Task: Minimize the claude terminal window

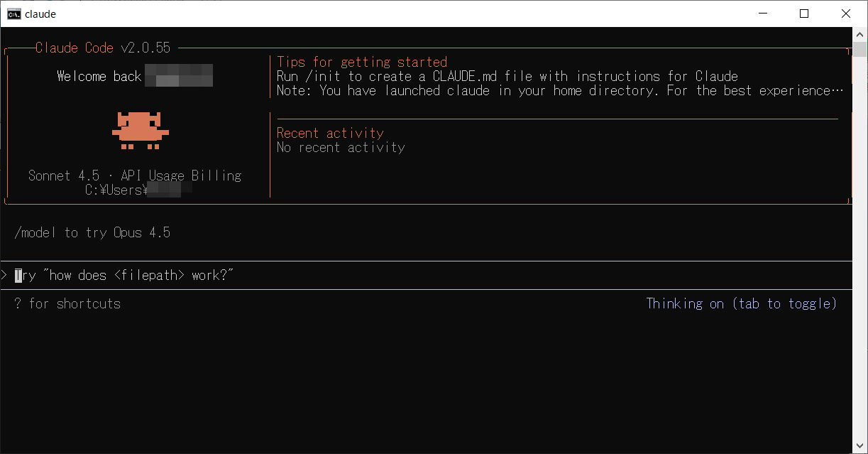Action: (763, 13)
